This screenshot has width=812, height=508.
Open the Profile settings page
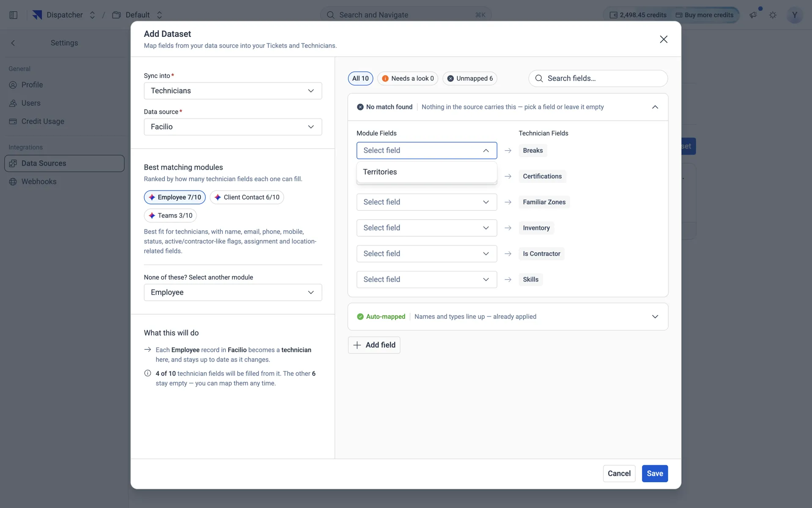click(x=64, y=85)
